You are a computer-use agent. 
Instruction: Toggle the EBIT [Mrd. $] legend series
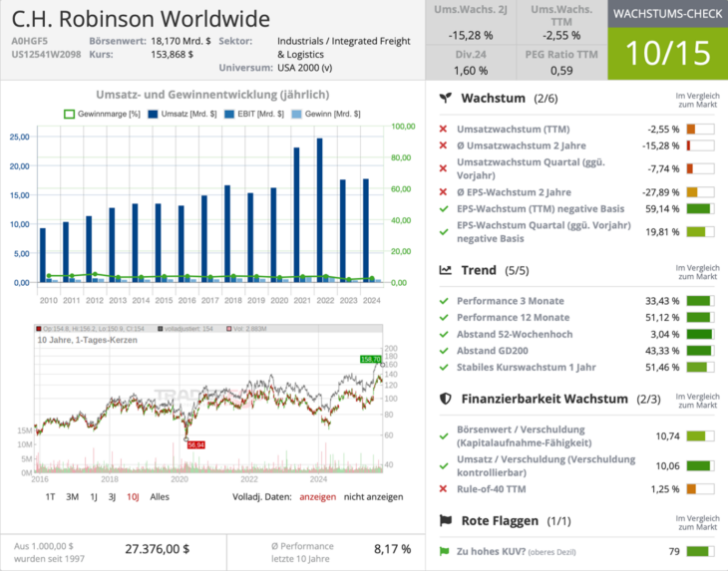249,115
